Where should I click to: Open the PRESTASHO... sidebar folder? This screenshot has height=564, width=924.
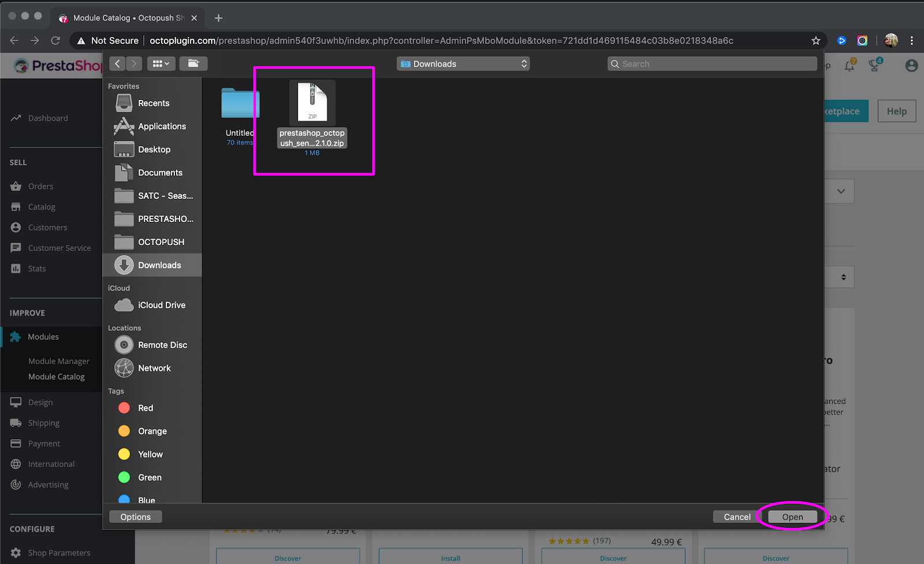pyautogui.click(x=153, y=219)
